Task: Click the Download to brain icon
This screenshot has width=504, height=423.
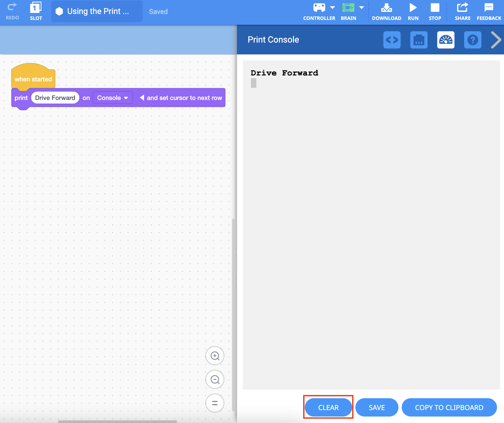Action: coord(386,8)
